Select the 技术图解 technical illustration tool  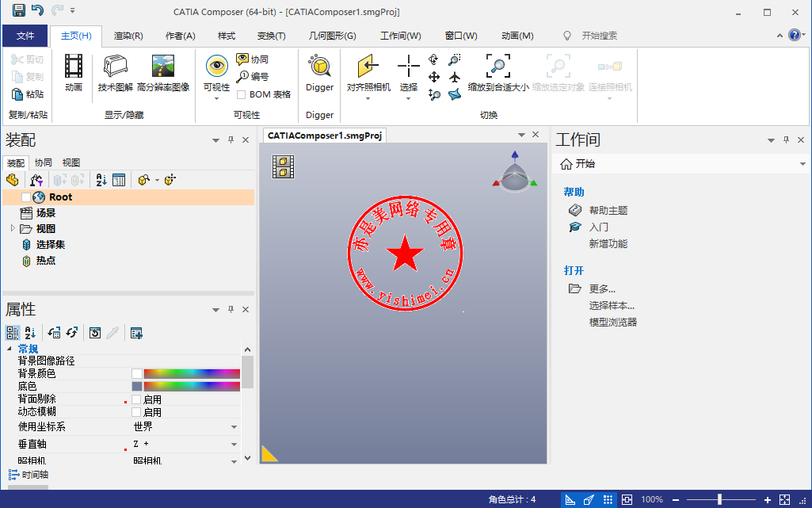116,73
